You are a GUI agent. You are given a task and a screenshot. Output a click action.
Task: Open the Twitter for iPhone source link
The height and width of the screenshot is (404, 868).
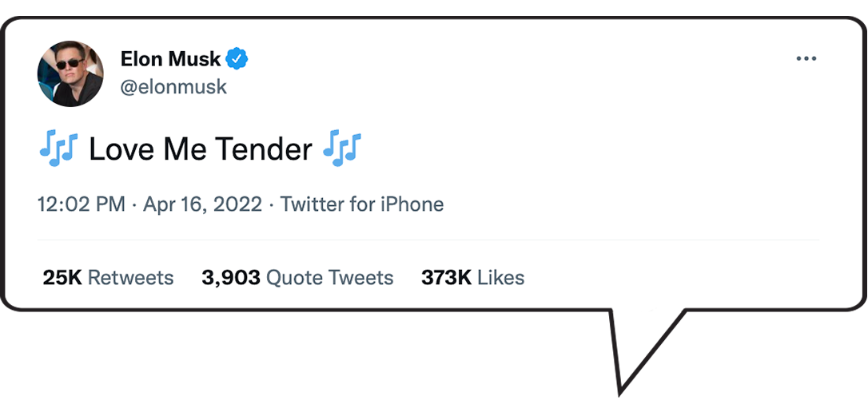[362, 204]
